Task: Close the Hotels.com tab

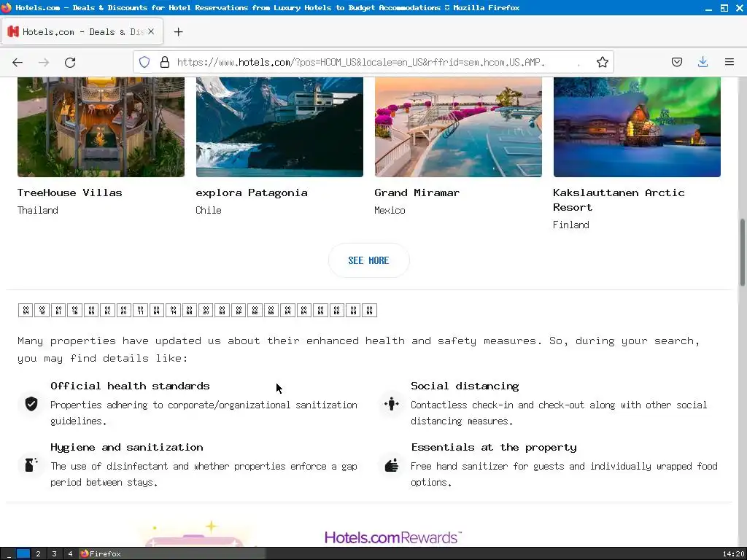Action: 150,31
